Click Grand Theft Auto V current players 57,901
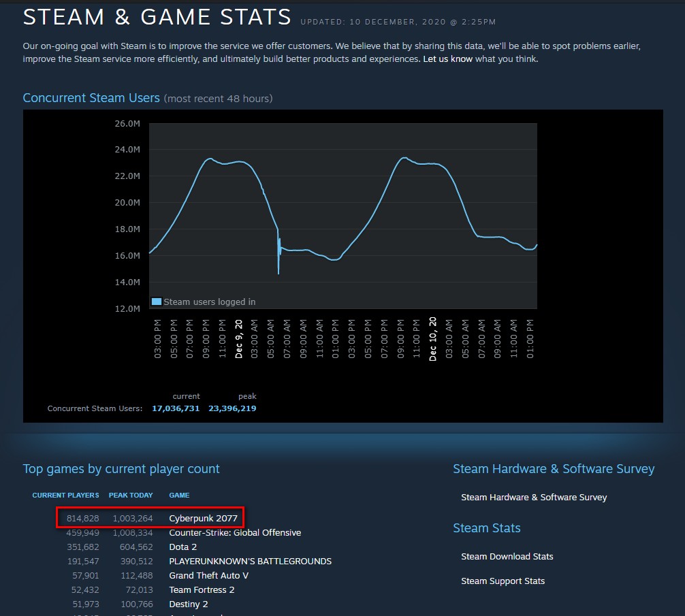The image size is (685, 616). tap(86, 575)
